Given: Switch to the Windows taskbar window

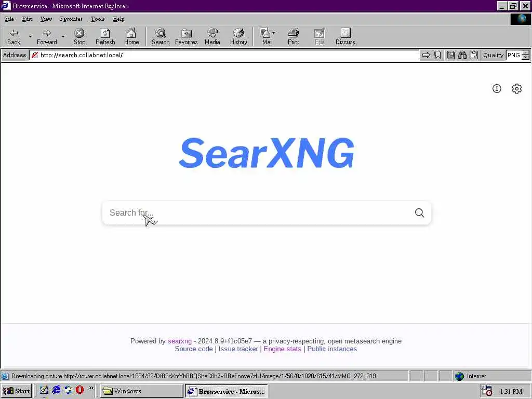Looking at the screenshot, I should coord(141,391).
